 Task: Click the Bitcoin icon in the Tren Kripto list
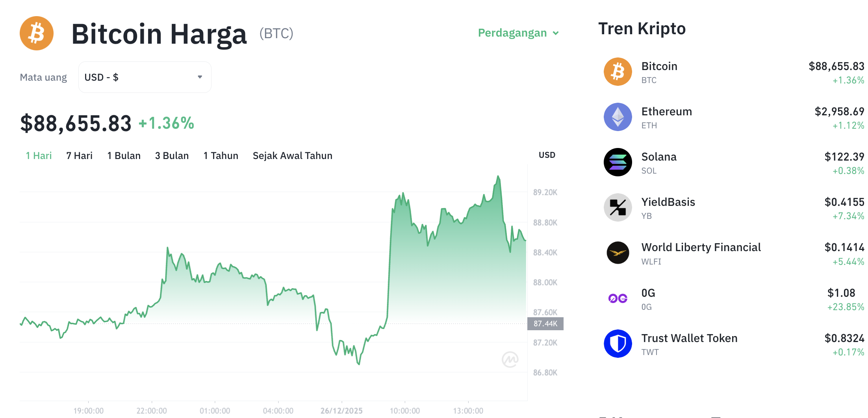coord(617,71)
